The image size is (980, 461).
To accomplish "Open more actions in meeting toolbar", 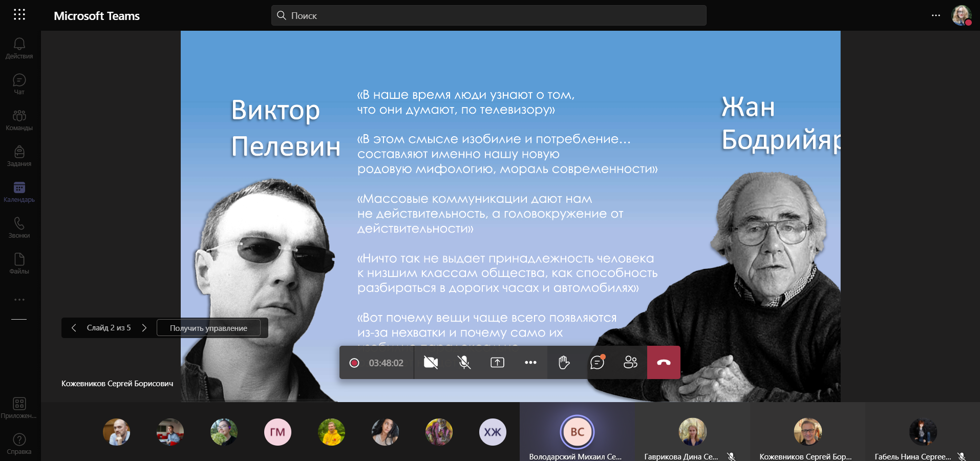I will coord(530,363).
